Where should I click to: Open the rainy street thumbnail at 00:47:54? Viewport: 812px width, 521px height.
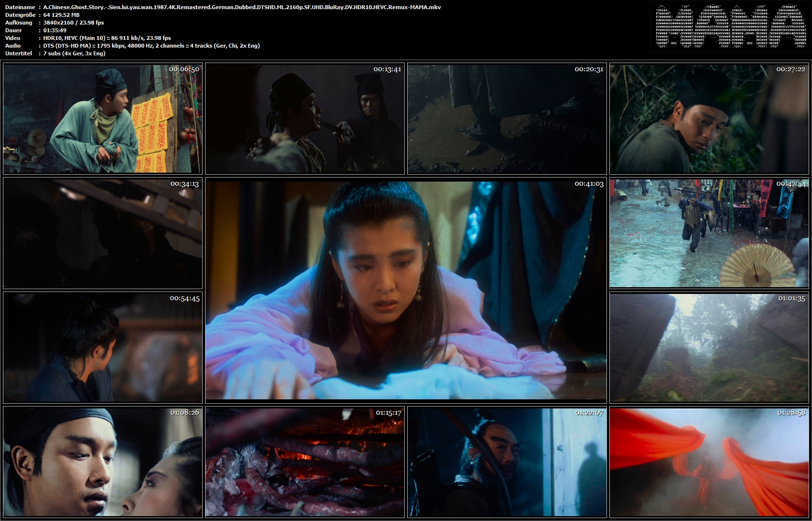point(709,233)
